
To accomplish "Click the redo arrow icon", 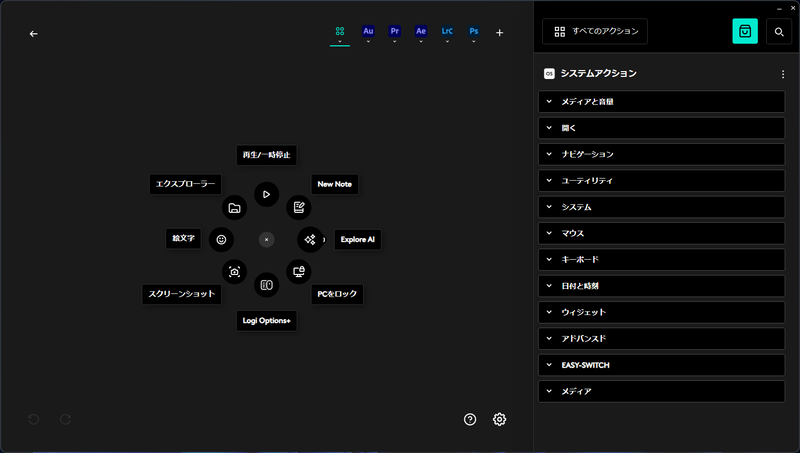I will pyautogui.click(x=65, y=419).
